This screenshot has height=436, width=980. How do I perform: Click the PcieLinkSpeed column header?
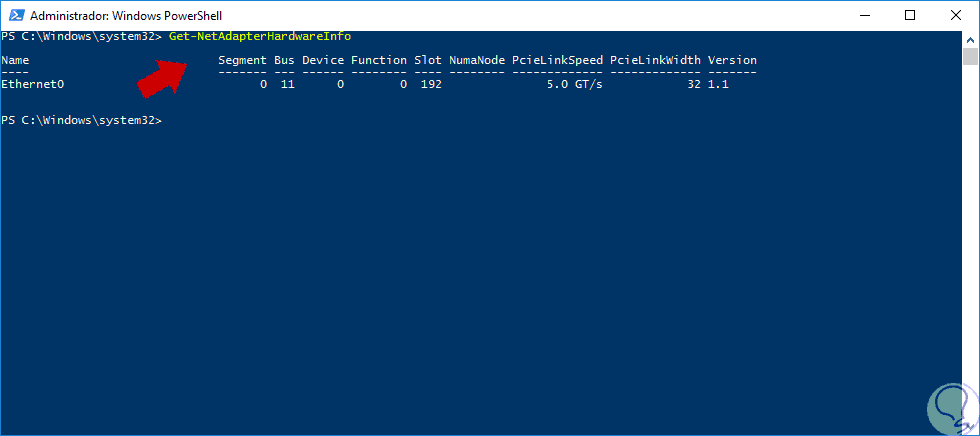[557, 61]
